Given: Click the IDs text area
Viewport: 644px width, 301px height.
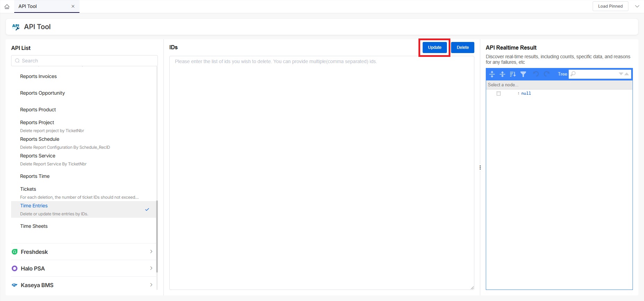Looking at the screenshot, I should click(322, 173).
